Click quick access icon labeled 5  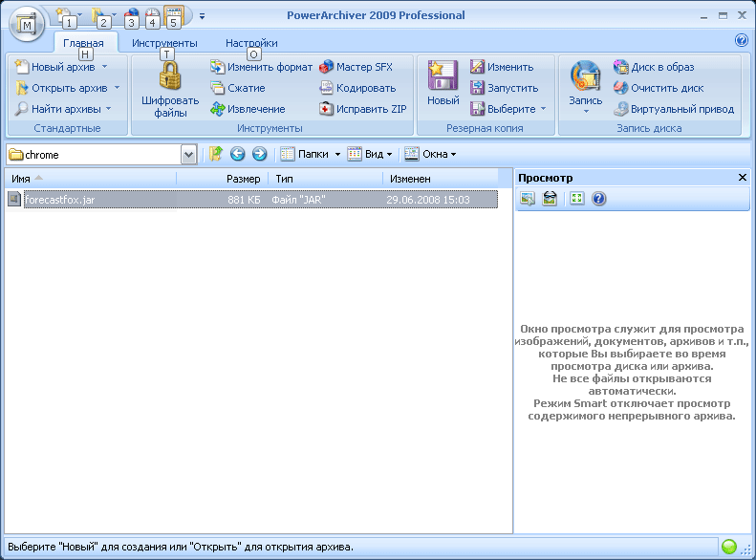click(174, 17)
